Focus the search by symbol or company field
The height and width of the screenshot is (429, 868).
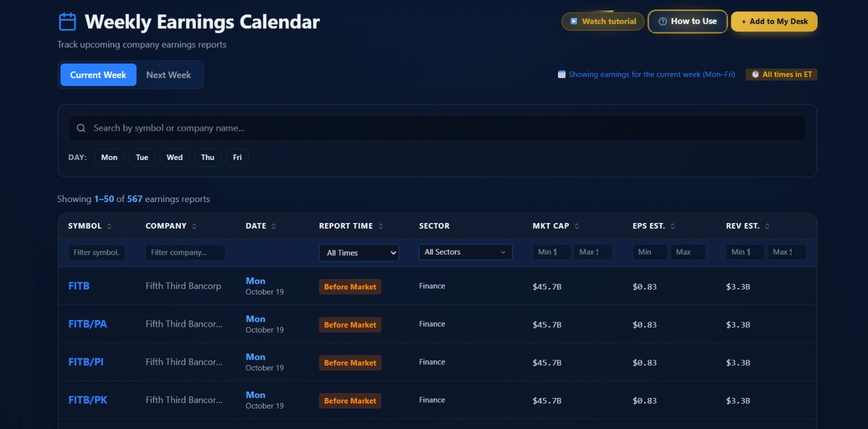pos(437,128)
